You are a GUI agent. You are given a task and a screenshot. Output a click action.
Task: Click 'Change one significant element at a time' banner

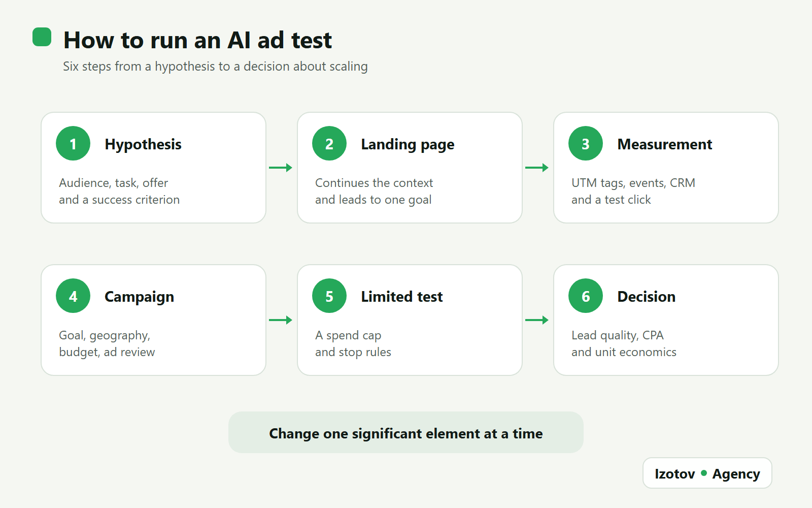tap(406, 432)
